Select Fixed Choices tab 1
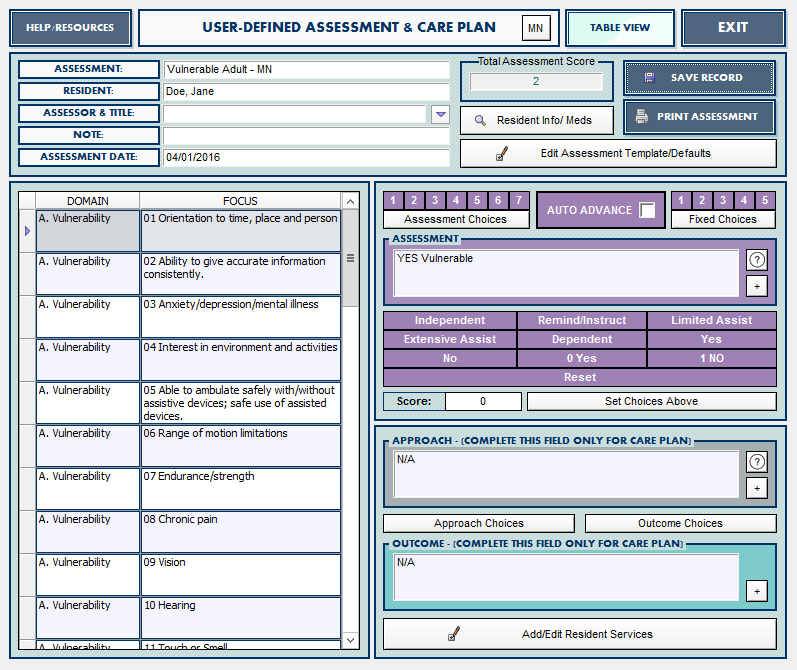Screen dimensions: 797x670 (x=681, y=200)
